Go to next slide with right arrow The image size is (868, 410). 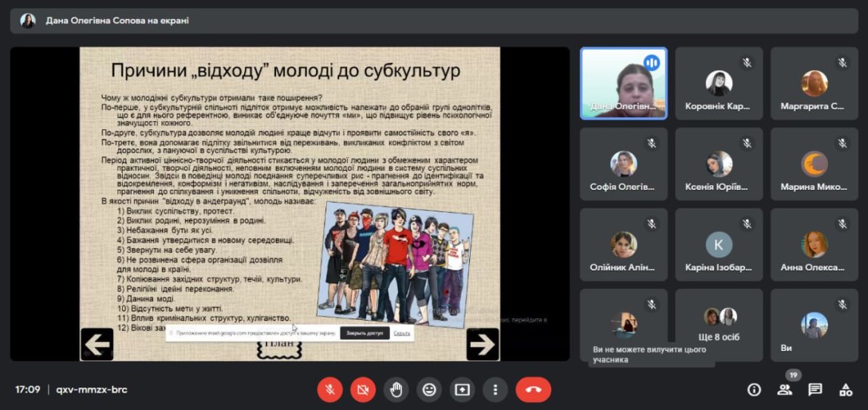482,344
